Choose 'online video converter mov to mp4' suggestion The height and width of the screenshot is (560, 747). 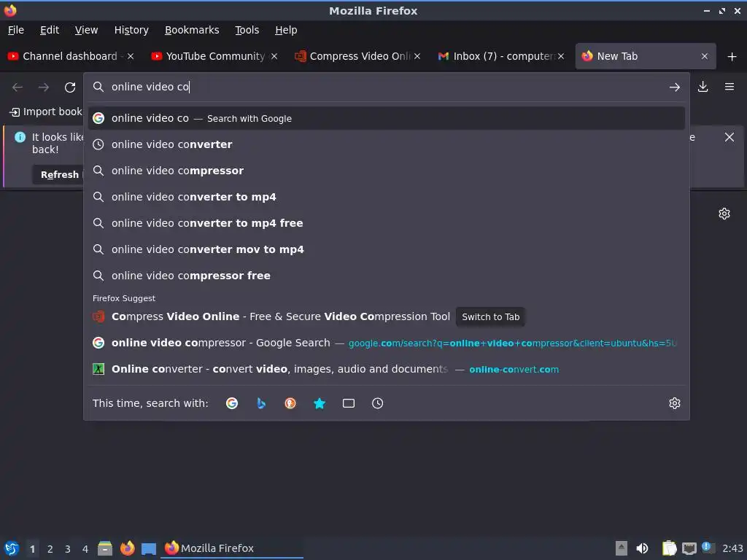coord(387,249)
